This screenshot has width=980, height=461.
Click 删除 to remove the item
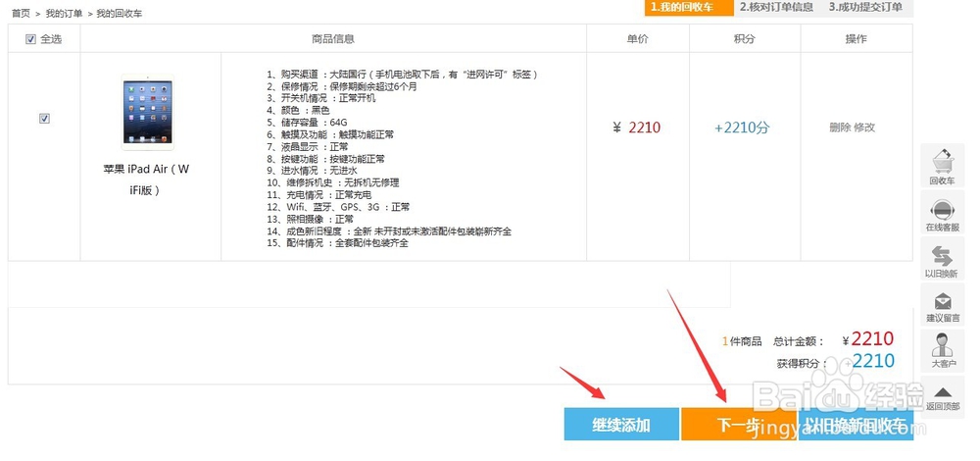[x=840, y=128]
